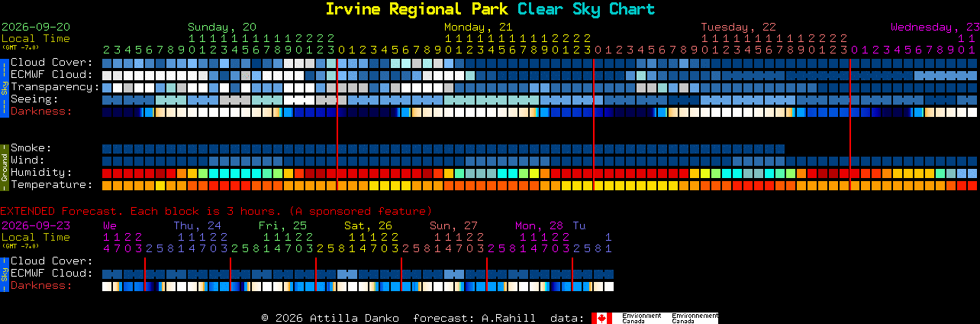This screenshot has height=324, width=980.
Task: Click the Sat, 26 extended forecast header
Action: click(x=368, y=225)
